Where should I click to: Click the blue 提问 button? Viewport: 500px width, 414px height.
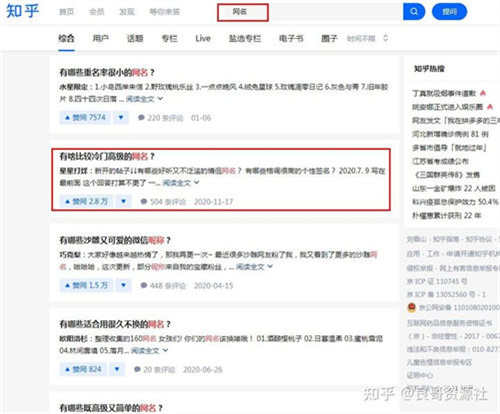[x=449, y=12]
